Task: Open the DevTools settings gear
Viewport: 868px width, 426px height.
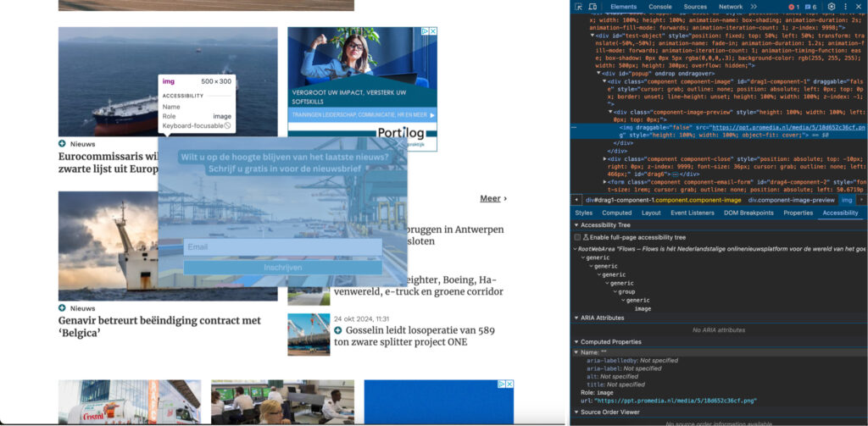Action: pyautogui.click(x=831, y=7)
